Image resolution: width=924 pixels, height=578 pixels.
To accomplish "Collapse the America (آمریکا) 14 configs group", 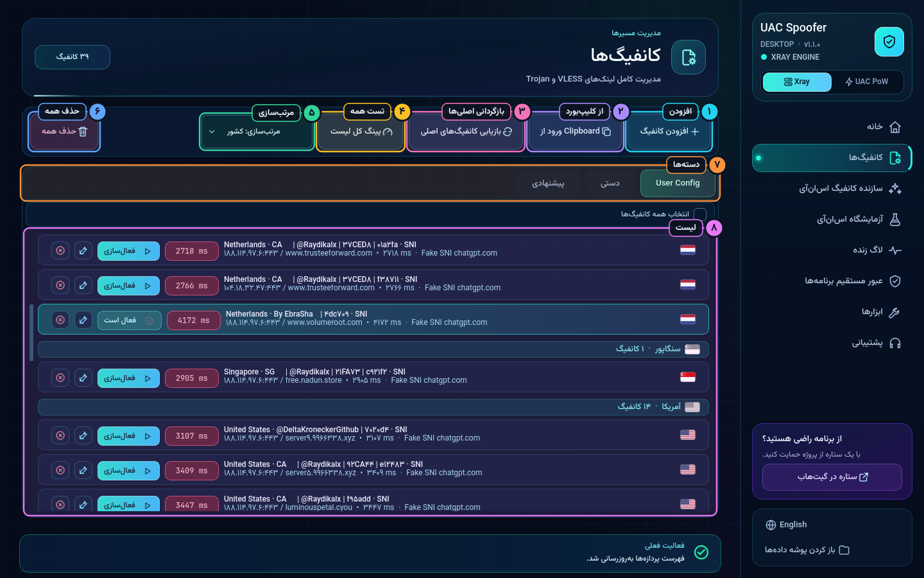I will tap(373, 407).
